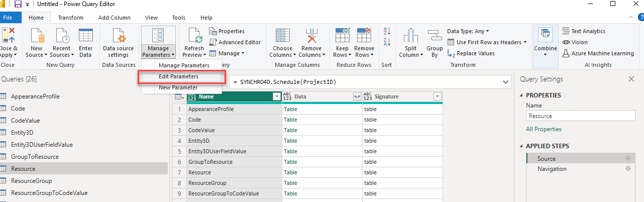Switch to the Transform ribbon tab
Screen dimensions: 644x202
click(70, 18)
